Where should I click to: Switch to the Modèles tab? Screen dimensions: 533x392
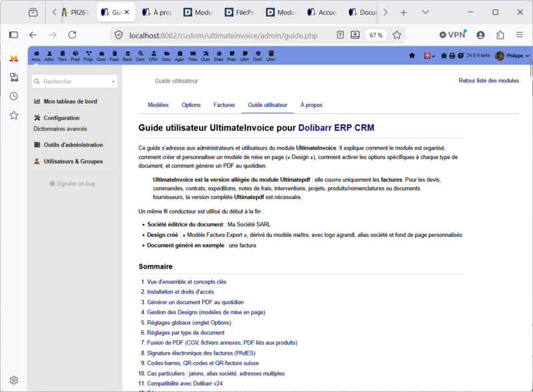(x=158, y=105)
